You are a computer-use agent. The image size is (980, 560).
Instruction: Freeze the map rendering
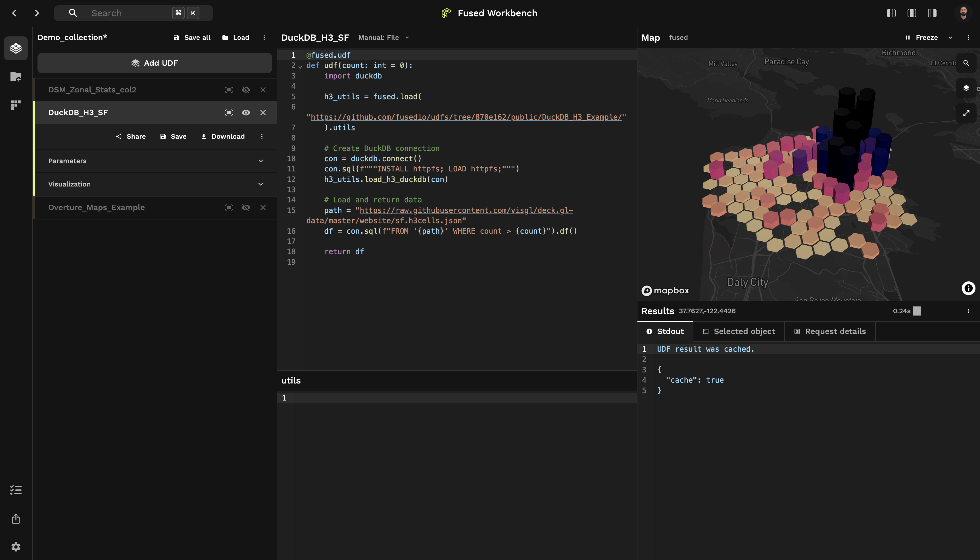[x=921, y=37]
